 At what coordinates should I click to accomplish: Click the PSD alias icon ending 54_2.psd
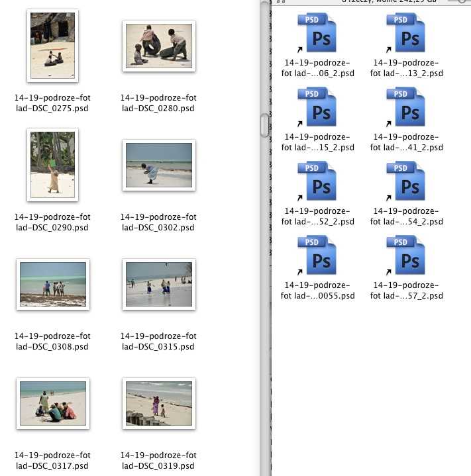point(405,181)
